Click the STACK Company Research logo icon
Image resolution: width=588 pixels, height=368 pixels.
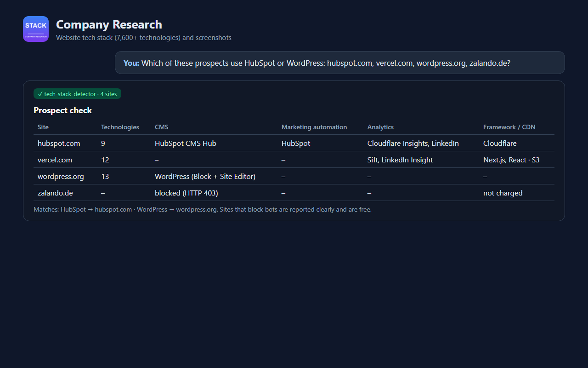[x=36, y=29]
